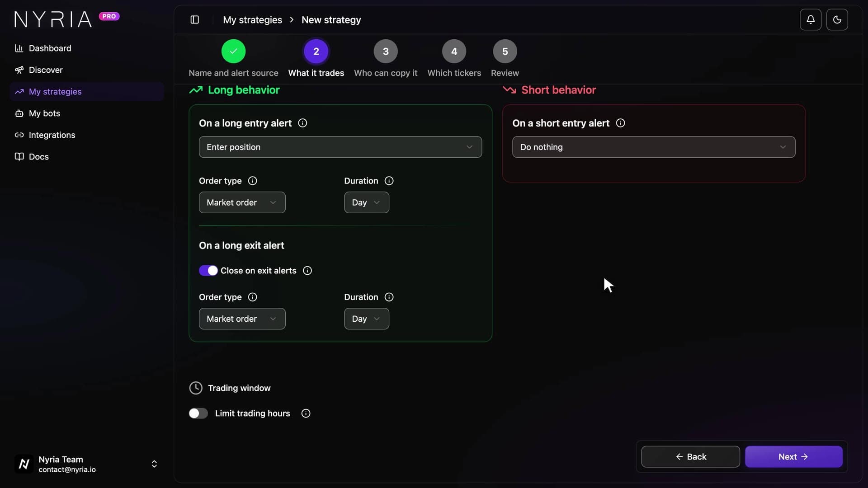The width and height of the screenshot is (868, 488).
Task: Open long entry Day duration dropdown
Action: 367,202
